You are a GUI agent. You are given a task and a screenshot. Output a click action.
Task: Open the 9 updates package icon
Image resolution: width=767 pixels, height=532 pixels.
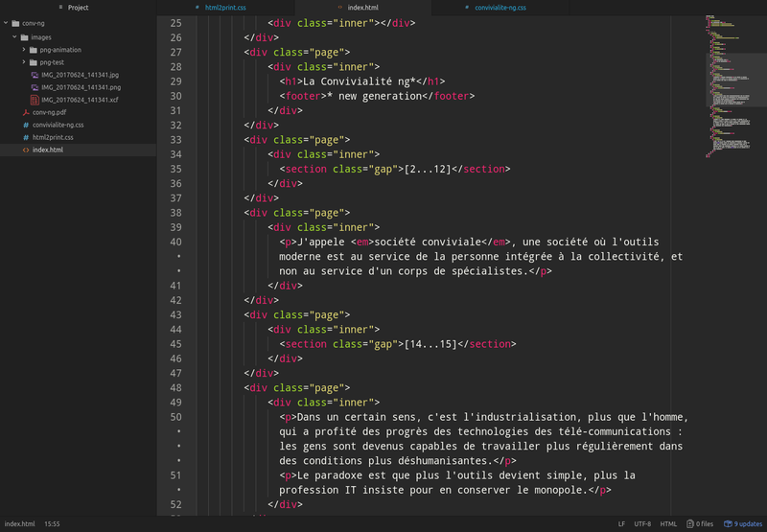point(728,523)
